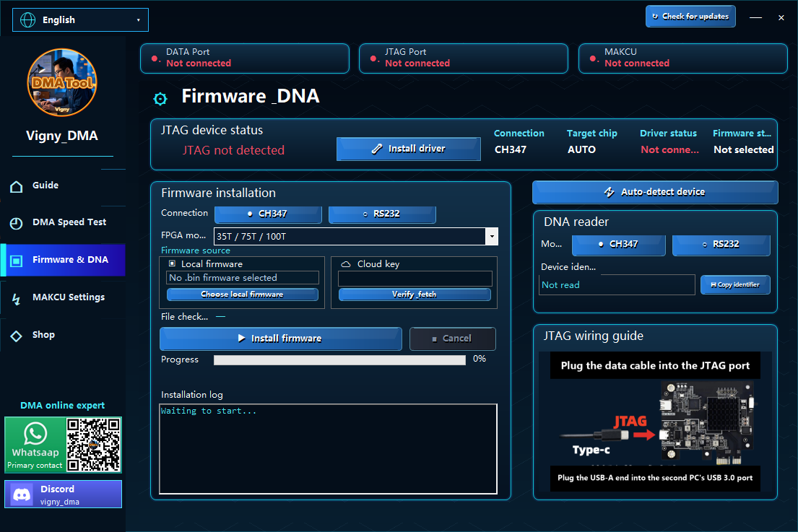Click the Target chip AUTO value

tap(581, 149)
